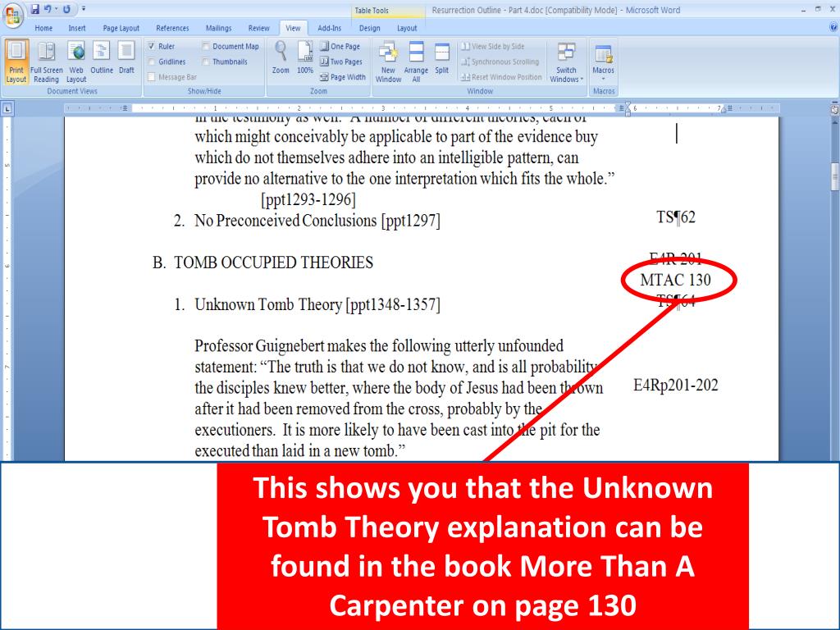Open the Zoom dialog
Screen dimensions: 840x630
pyautogui.click(x=281, y=58)
